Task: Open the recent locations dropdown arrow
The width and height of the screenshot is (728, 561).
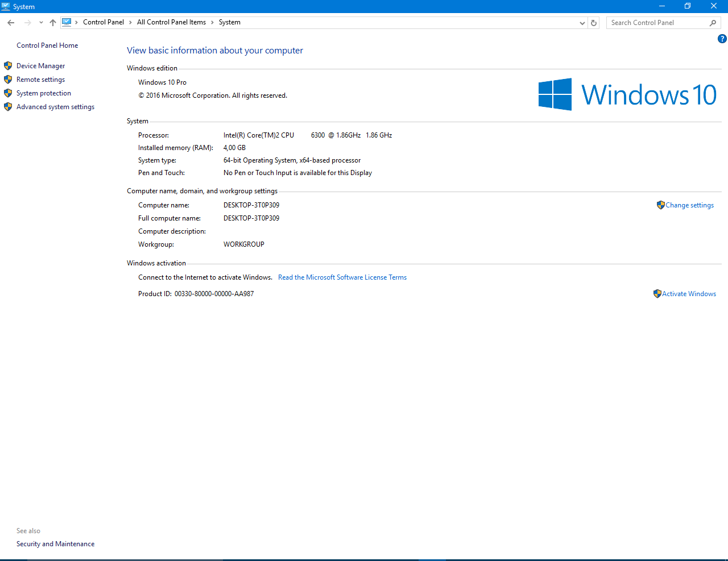Action: coord(41,23)
